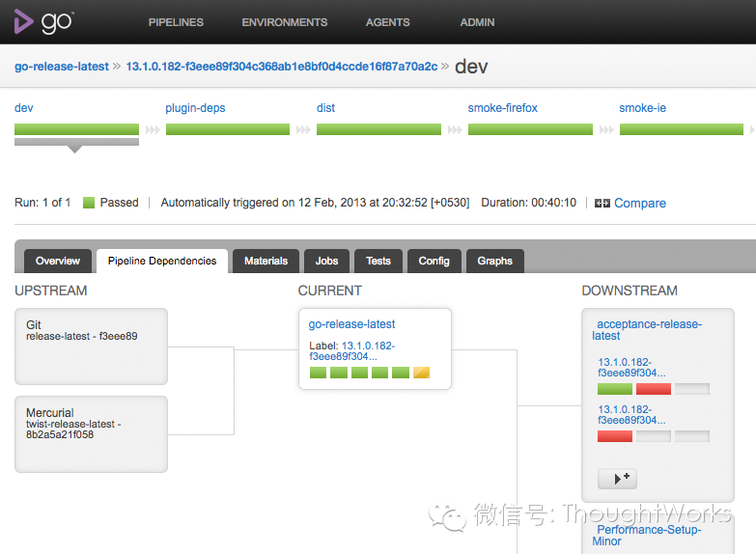Click the Run: 1 of 1 text
The width and height of the screenshot is (756, 554).
click(42, 203)
